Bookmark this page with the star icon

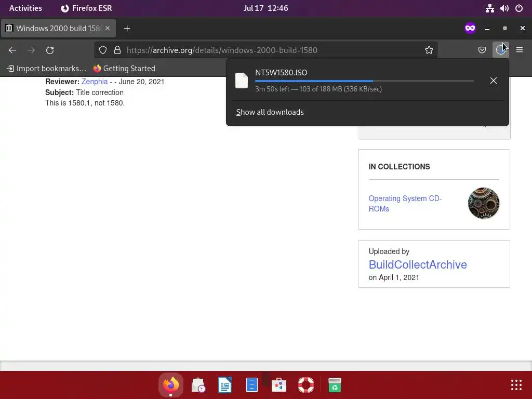point(429,50)
